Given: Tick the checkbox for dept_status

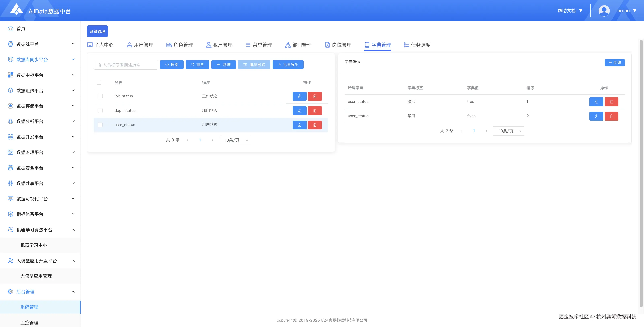Looking at the screenshot, I should 100,111.
